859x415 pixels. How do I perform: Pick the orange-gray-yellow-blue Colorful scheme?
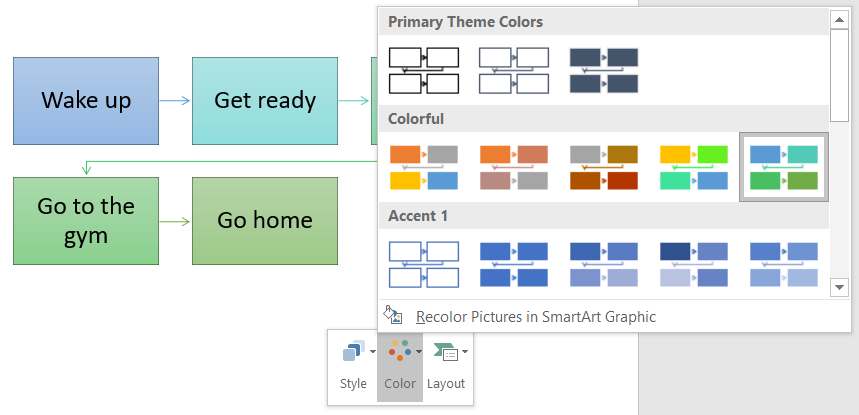[x=424, y=168]
